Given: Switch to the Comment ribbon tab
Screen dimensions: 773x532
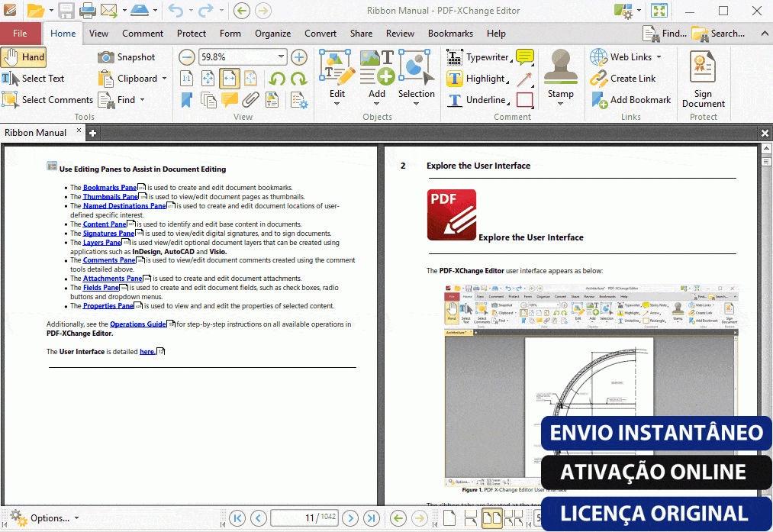Looking at the screenshot, I should click(x=143, y=34).
